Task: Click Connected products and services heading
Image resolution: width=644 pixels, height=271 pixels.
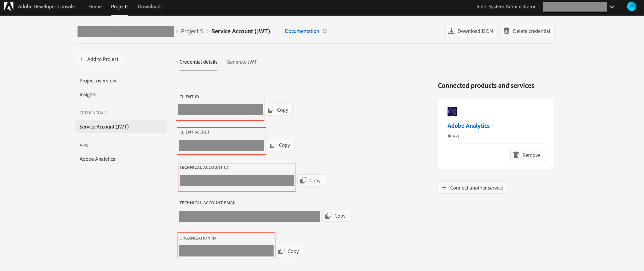Action: 486,85
